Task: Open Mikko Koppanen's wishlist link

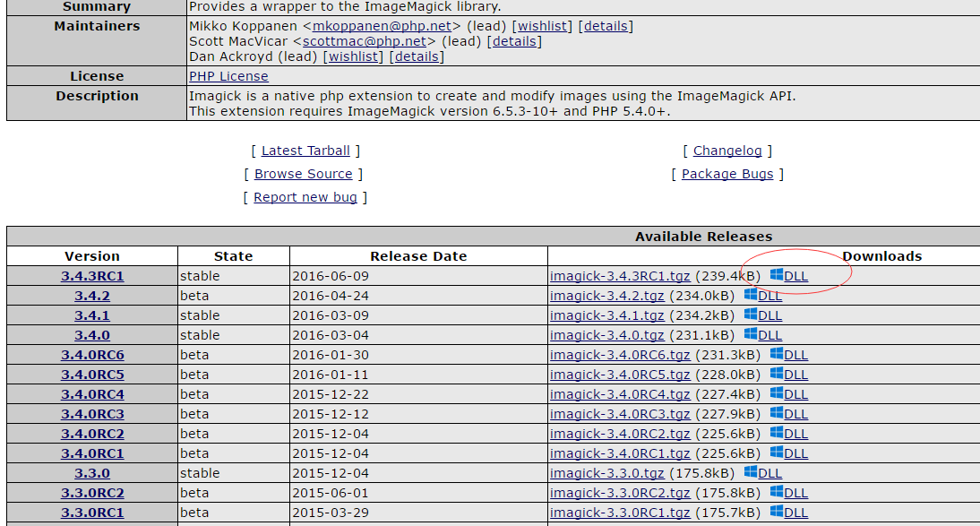Action: pos(542,26)
